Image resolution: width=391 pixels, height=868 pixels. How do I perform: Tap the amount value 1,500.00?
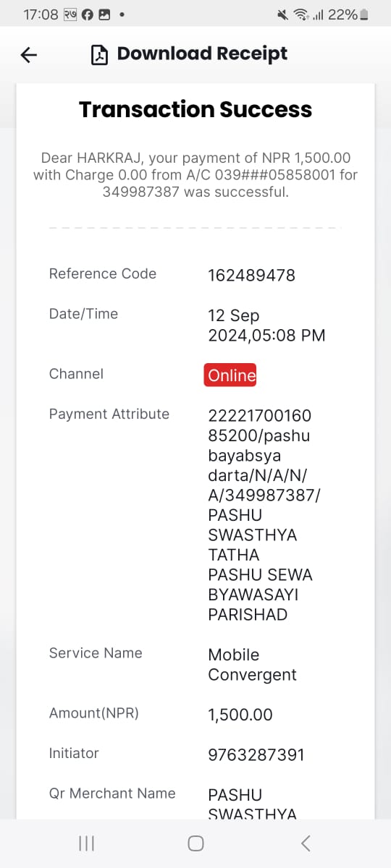click(240, 715)
